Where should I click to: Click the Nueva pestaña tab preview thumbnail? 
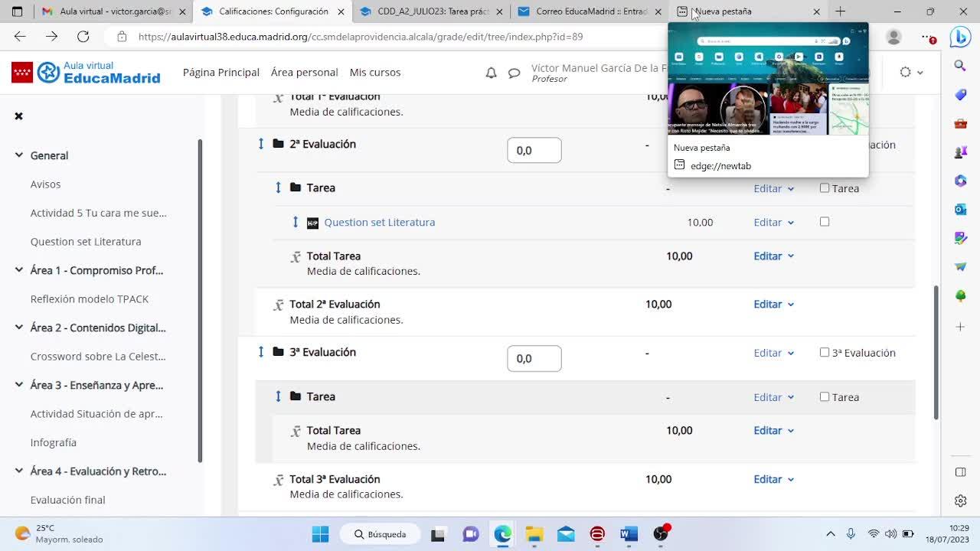769,80
